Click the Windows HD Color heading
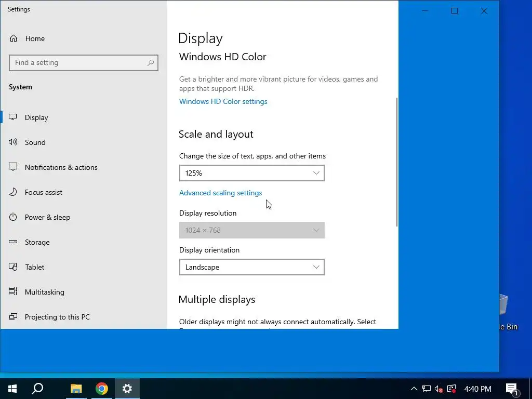 point(222,57)
